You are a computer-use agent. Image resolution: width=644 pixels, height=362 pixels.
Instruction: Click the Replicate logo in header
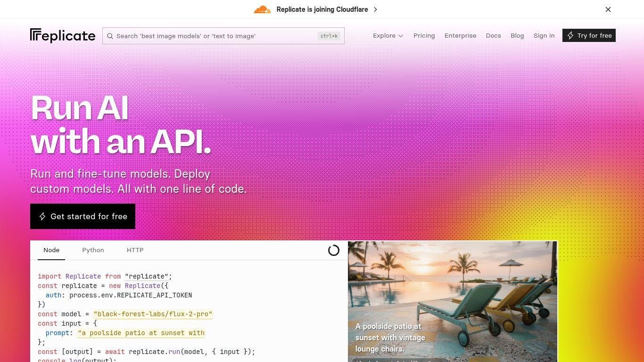pyautogui.click(x=63, y=36)
